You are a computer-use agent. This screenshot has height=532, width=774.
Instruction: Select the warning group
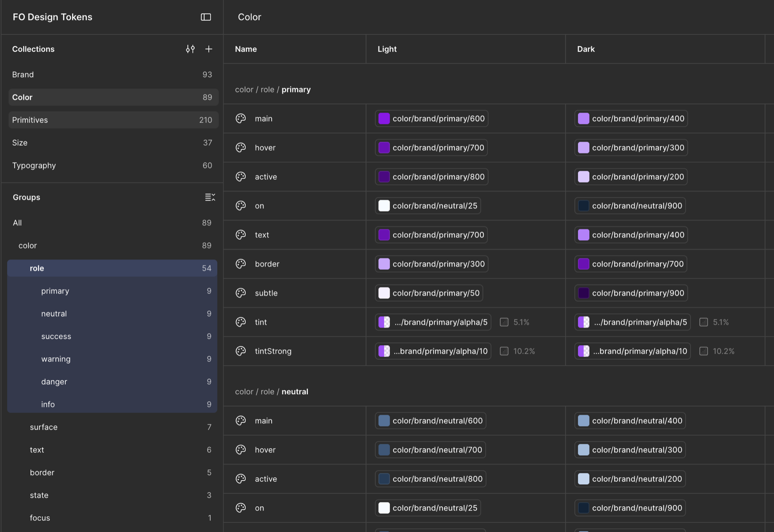pyautogui.click(x=112, y=359)
